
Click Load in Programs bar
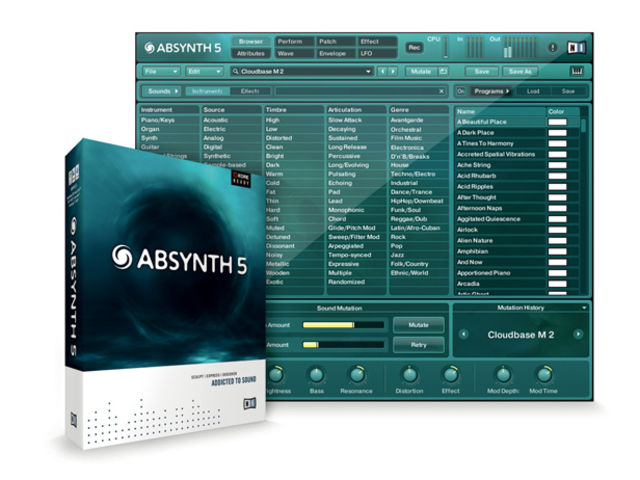[533, 91]
